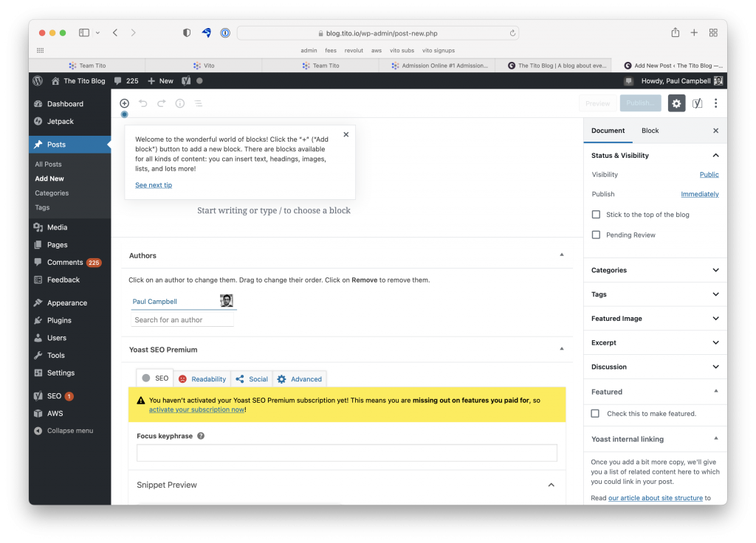The width and height of the screenshot is (756, 543).
Task: Switch to the Advanced tab
Action: point(300,378)
